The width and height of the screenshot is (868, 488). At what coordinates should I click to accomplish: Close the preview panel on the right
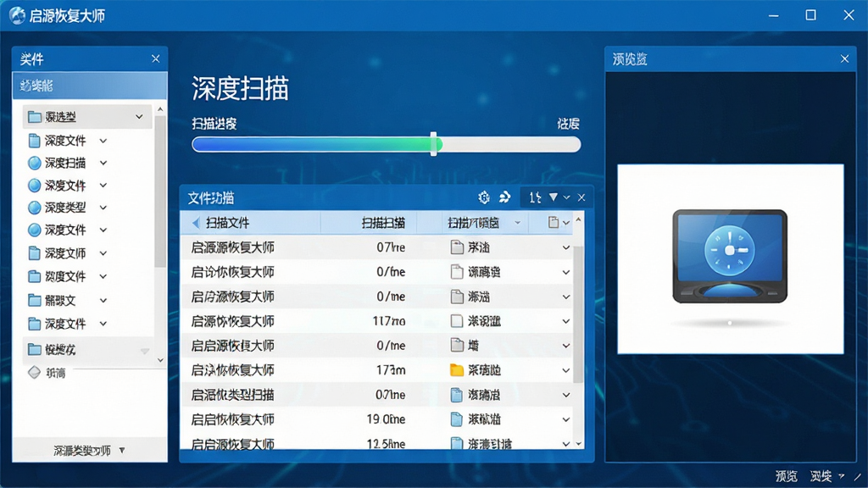click(x=844, y=58)
